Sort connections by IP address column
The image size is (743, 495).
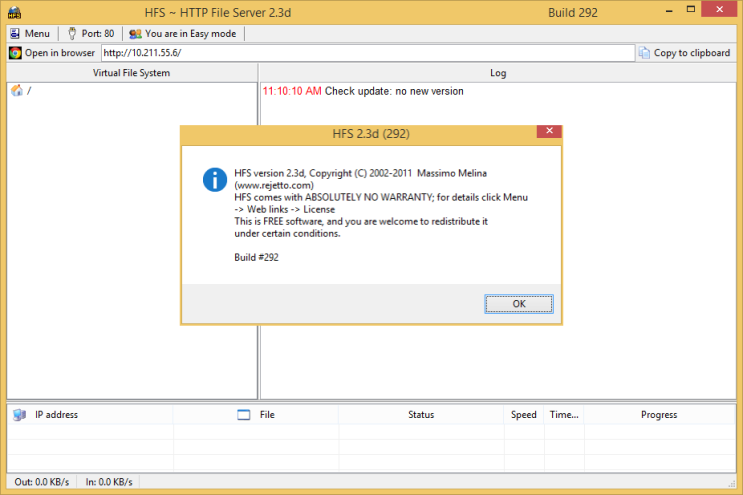coord(90,414)
